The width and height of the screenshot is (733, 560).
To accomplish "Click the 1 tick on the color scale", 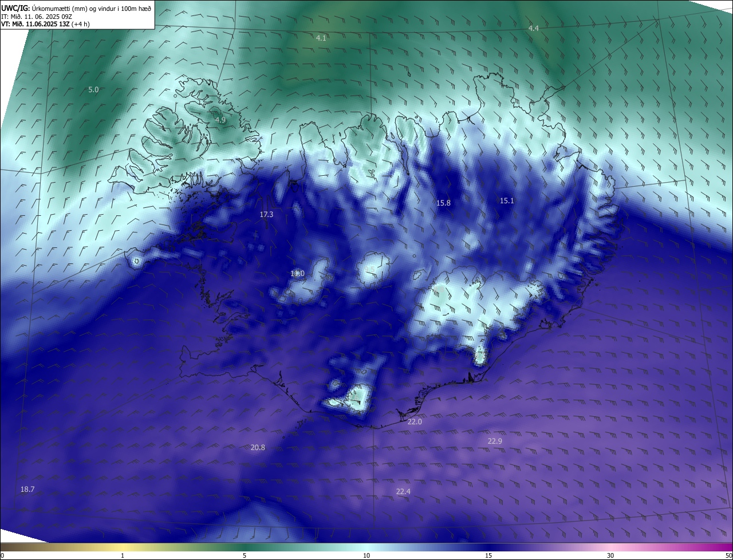I will tap(123, 555).
